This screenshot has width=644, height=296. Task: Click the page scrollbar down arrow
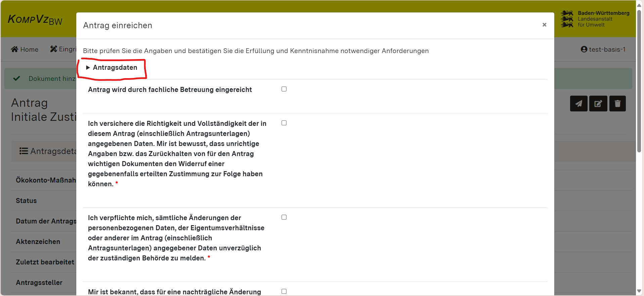pos(639,291)
